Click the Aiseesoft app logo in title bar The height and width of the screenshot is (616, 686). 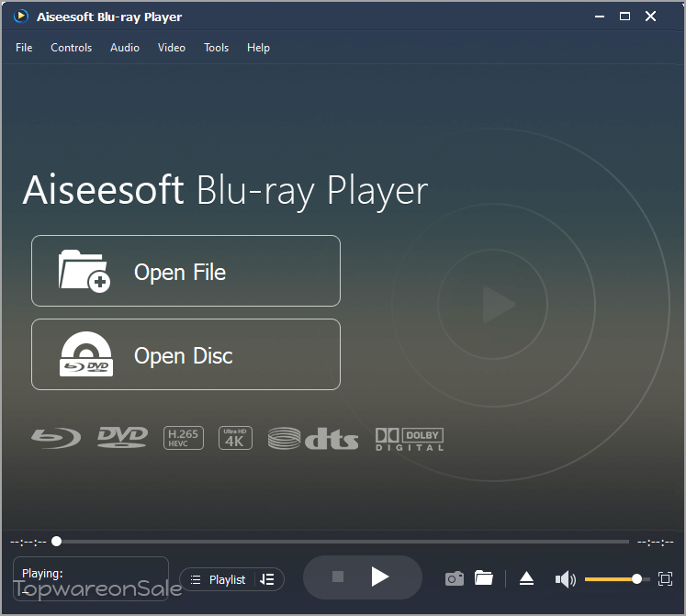(x=20, y=17)
